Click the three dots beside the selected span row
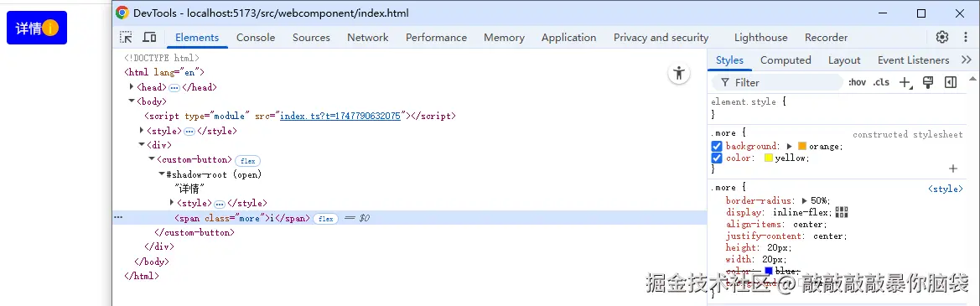 118,218
